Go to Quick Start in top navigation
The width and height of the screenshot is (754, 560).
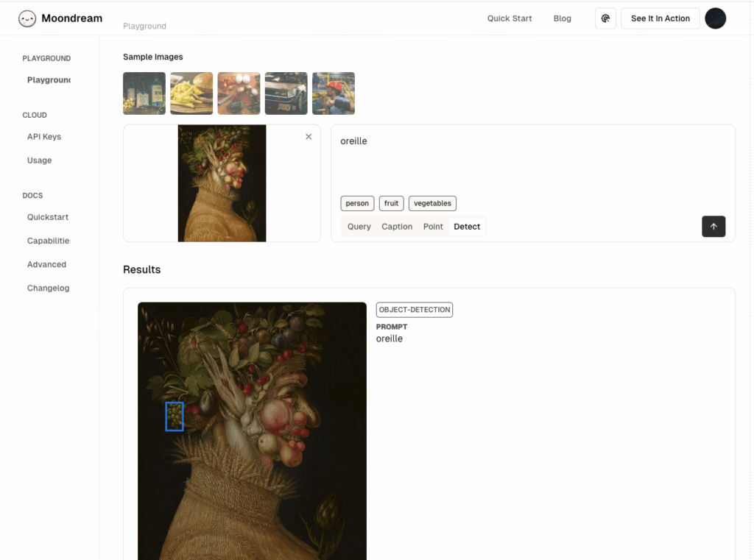pyautogui.click(x=509, y=18)
